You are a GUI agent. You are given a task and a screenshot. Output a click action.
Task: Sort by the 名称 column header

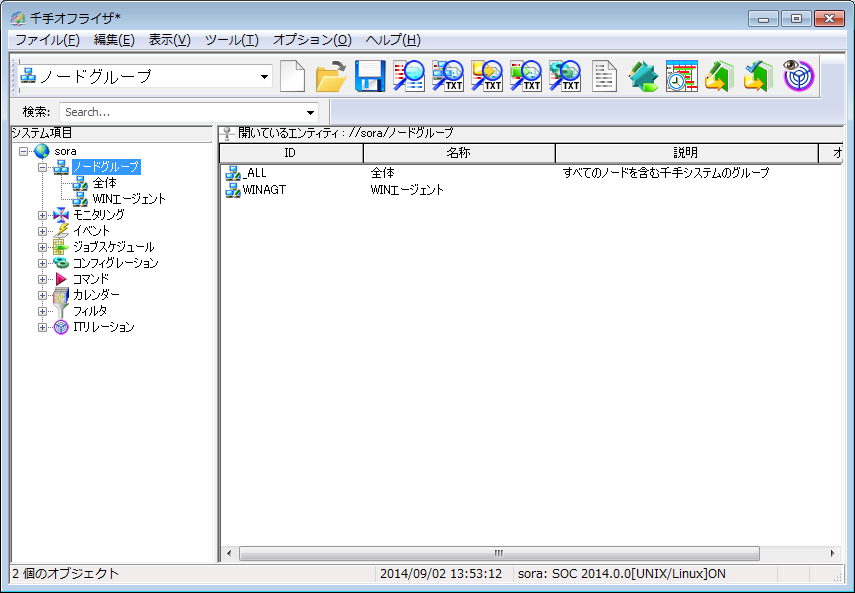[x=459, y=153]
